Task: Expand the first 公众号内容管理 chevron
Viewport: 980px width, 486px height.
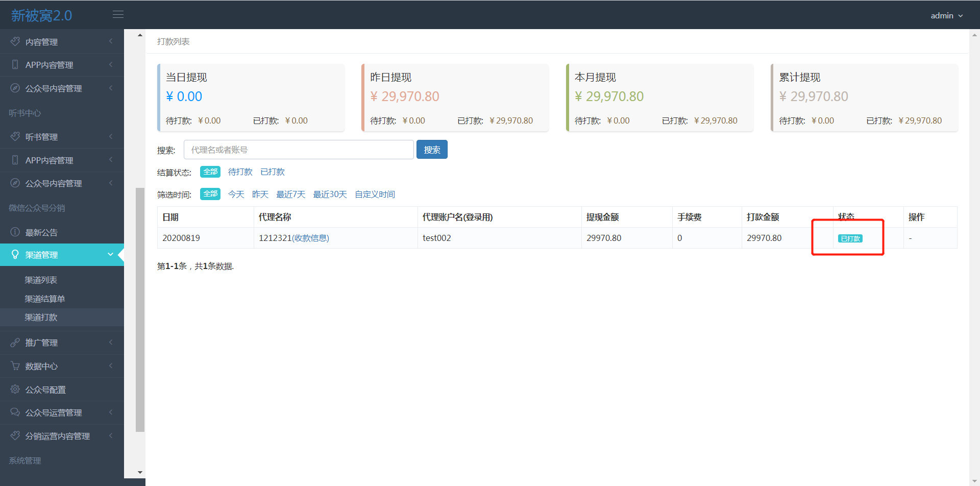Action: coord(111,88)
